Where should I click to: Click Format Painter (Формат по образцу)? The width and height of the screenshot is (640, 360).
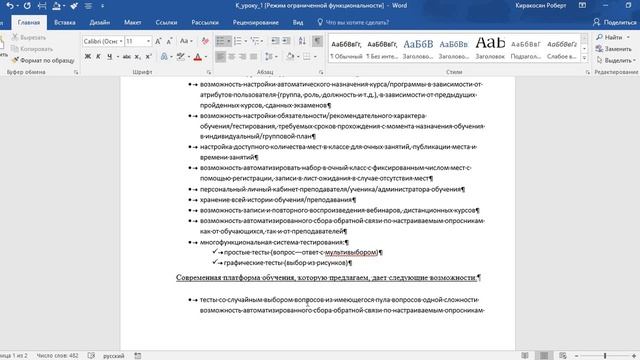pos(43,60)
